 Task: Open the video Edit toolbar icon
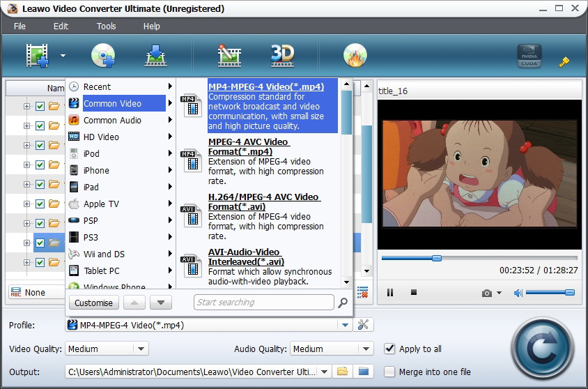tap(229, 56)
